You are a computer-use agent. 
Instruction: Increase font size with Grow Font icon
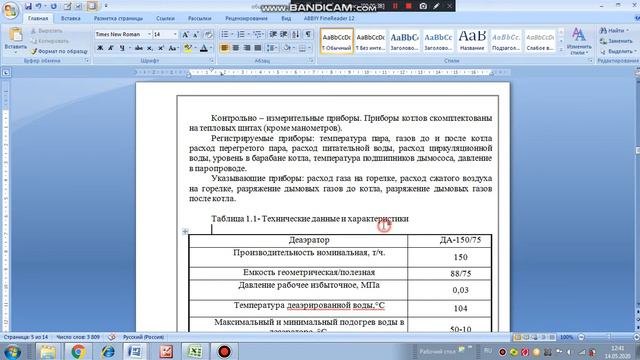(185, 35)
